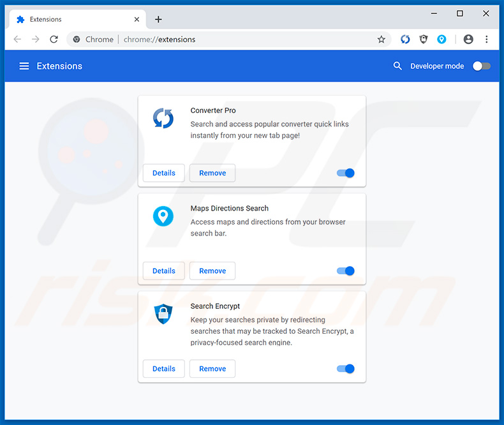This screenshot has height=425, width=504.
Task: Close the Chrome window
Action: pos(486,13)
